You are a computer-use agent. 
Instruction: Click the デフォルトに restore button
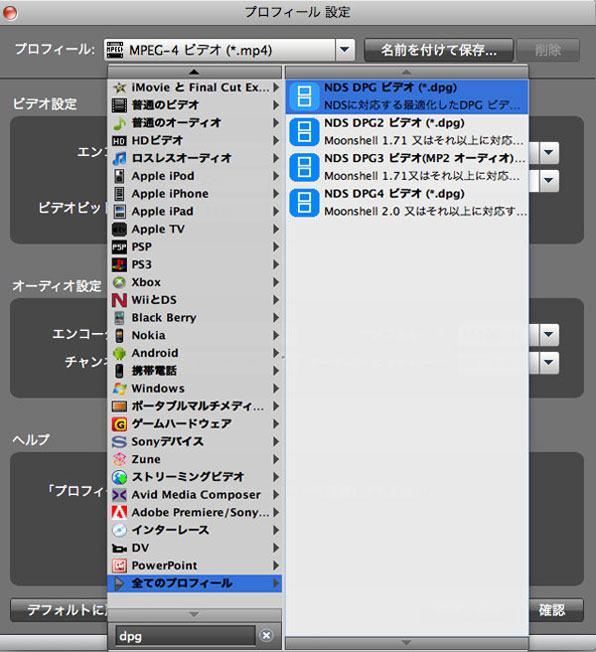click(x=59, y=610)
